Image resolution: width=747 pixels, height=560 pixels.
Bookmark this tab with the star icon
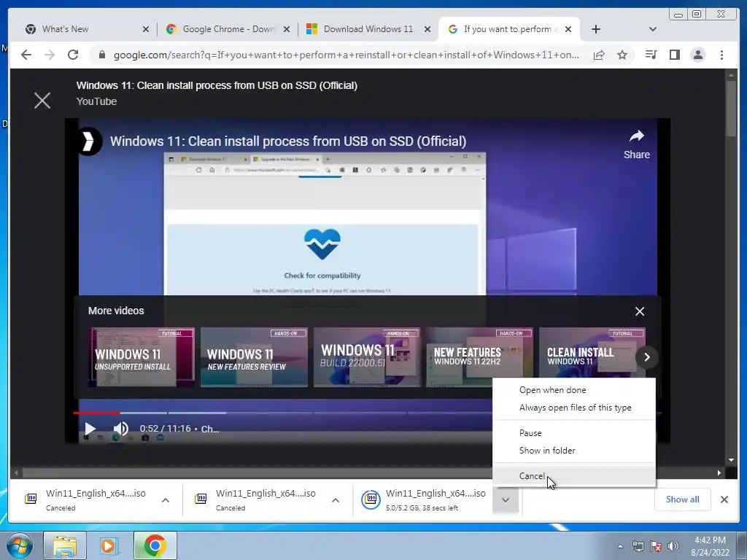pos(622,55)
